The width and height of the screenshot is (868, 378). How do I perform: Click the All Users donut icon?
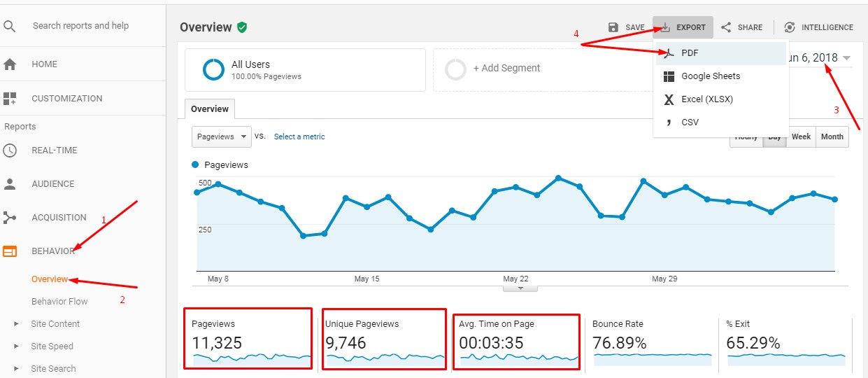click(x=213, y=69)
